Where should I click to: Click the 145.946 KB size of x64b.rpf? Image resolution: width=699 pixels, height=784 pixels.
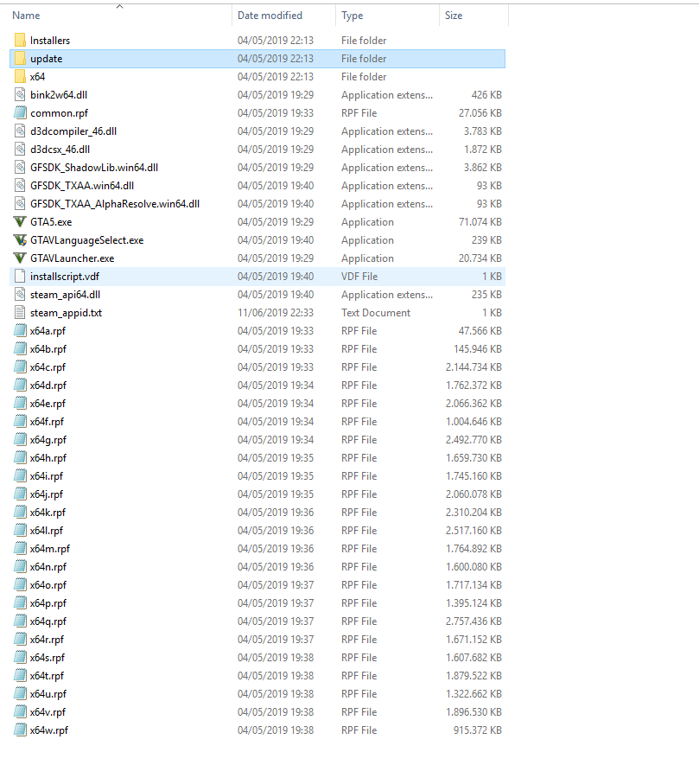478,349
